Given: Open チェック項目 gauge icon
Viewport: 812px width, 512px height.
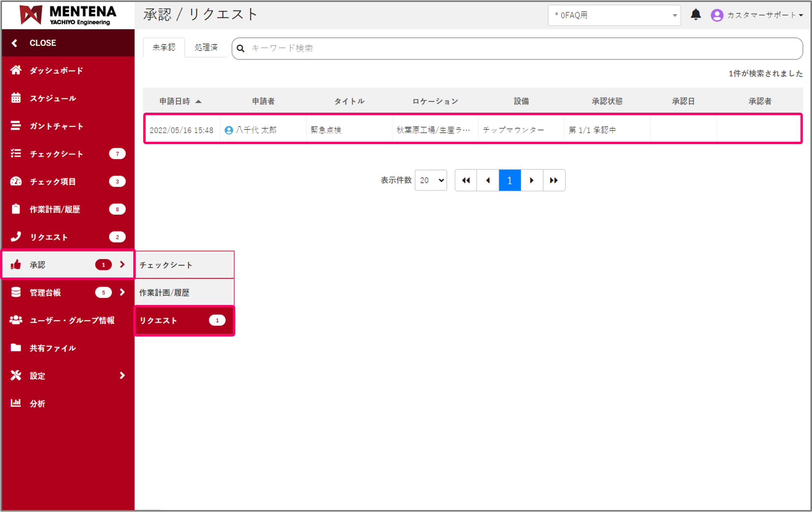Looking at the screenshot, I should (x=16, y=182).
